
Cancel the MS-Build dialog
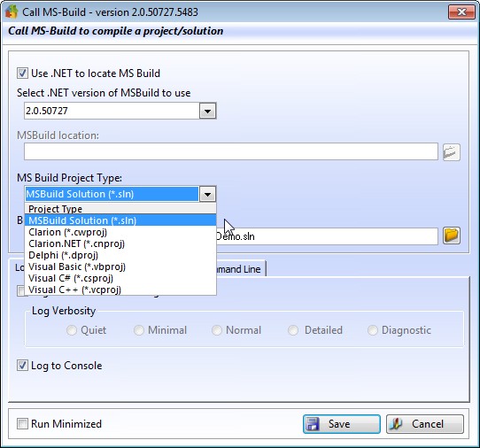pos(425,424)
